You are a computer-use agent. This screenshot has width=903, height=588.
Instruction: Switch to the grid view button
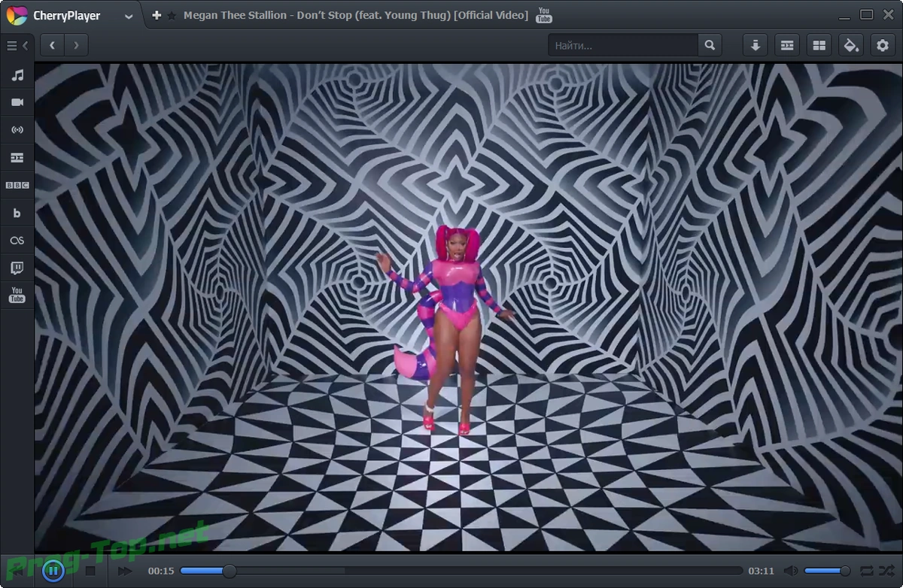(819, 46)
